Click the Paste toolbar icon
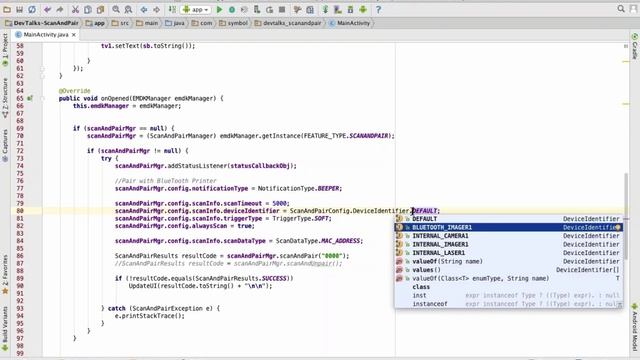This screenshot has width=640, height=360. pyautogui.click(x=100, y=9)
